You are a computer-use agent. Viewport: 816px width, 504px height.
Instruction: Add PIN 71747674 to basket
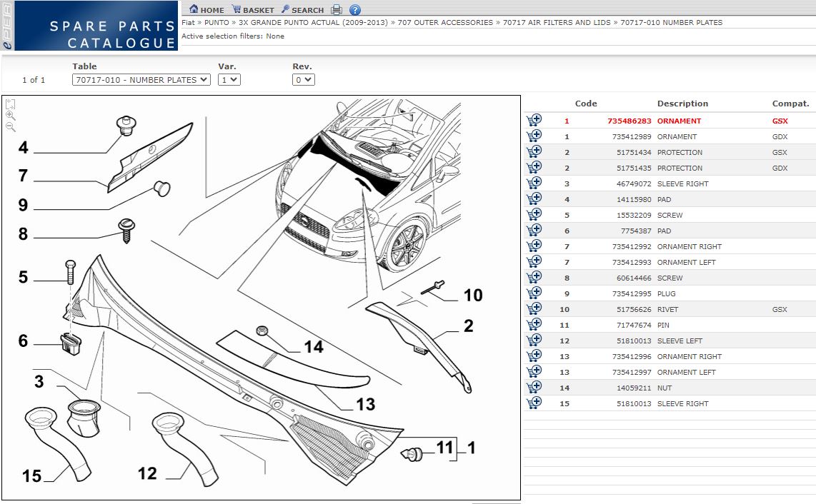tap(534, 324)
